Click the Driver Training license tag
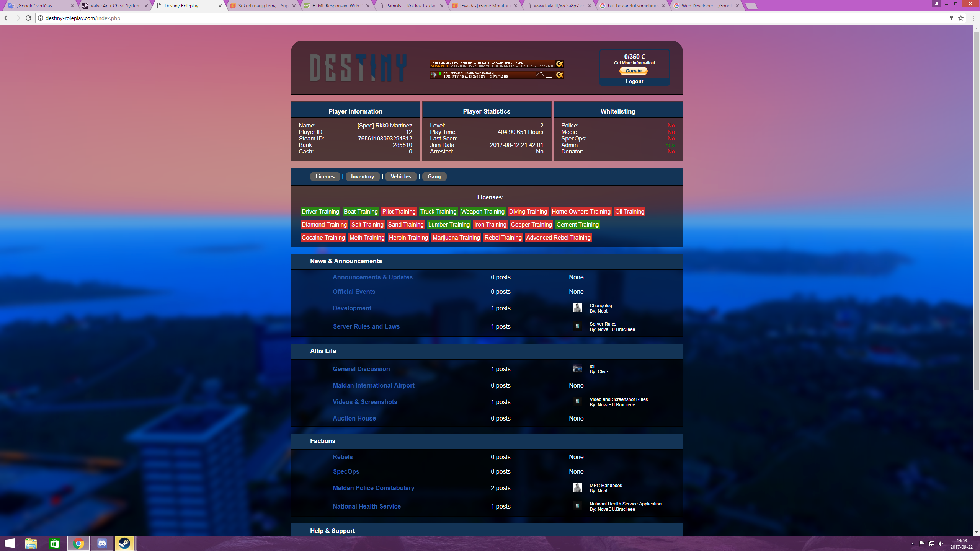Viewport: 980px width, 551px height. click(x=320, y=212)
